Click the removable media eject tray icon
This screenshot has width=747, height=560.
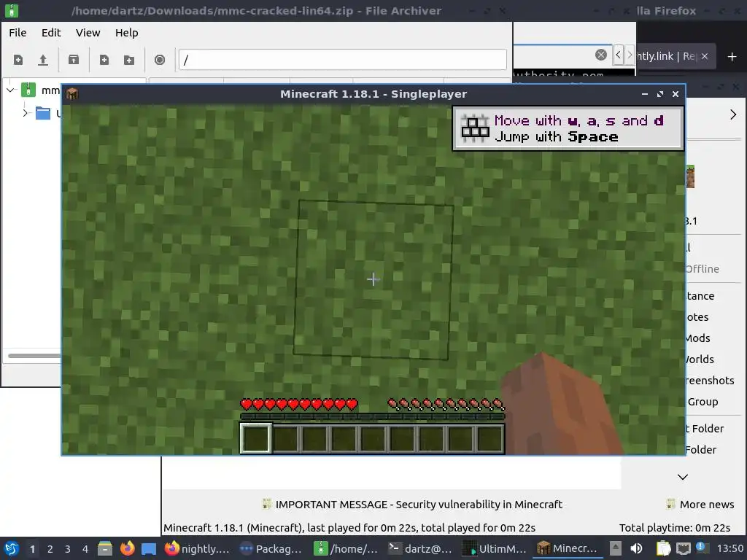pos(616,548)
